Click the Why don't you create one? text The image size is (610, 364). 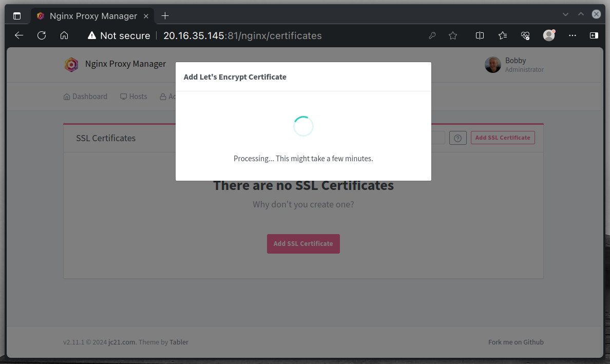303,204
